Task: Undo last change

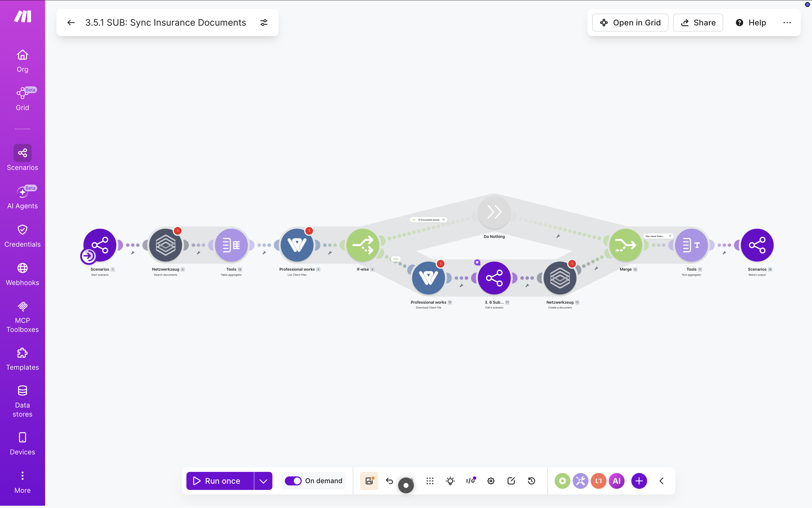Action: tap(389, 481)
